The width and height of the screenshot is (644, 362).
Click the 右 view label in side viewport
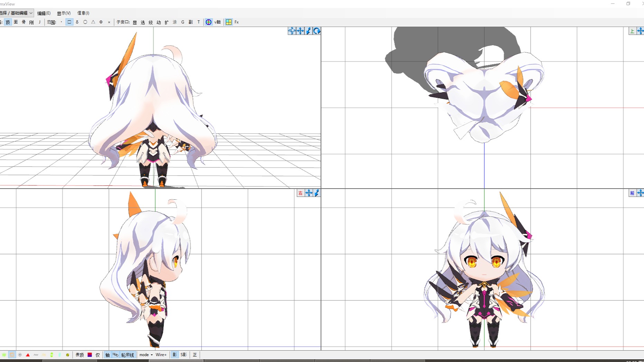click(x=300, y=193)
